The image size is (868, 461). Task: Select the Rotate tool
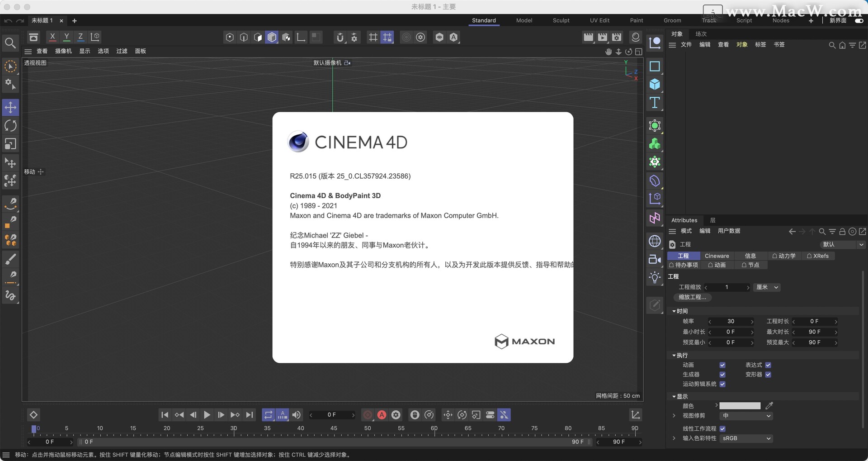(x=10, y=125)
